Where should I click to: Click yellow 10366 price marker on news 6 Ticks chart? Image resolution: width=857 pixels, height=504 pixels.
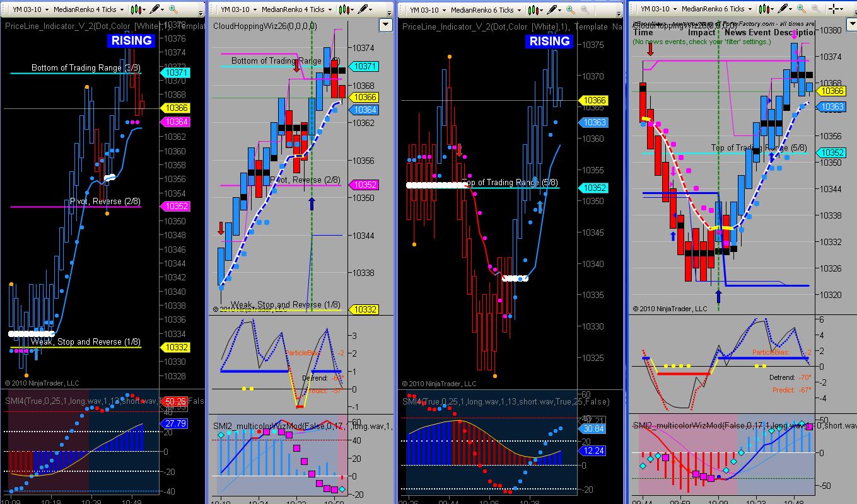click(x=832, y=91)
